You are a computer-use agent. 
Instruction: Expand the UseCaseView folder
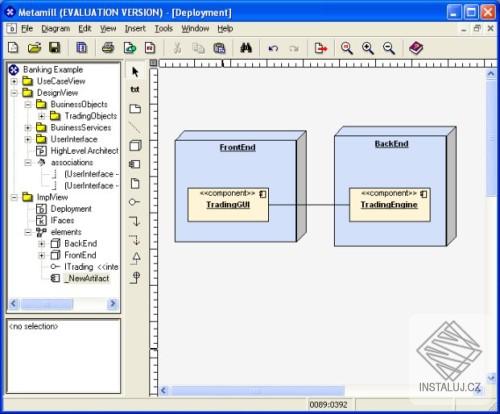14,81
